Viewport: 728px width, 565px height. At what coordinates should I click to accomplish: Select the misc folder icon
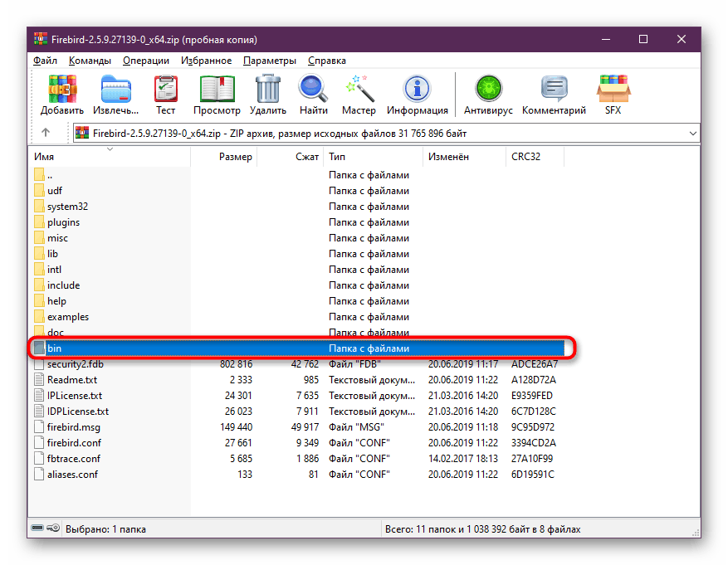39,238
